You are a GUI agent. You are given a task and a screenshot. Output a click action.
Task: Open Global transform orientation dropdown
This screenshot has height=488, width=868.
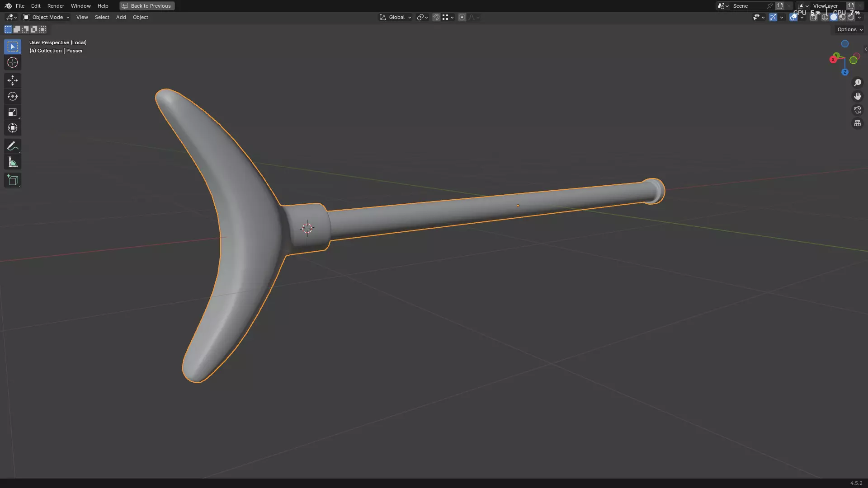[396, 17]
